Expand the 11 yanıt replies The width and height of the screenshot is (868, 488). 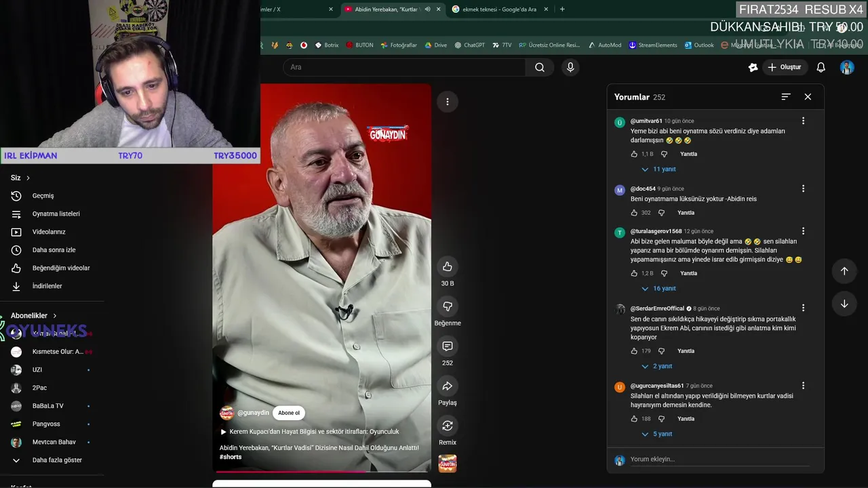tap(658, 169)
